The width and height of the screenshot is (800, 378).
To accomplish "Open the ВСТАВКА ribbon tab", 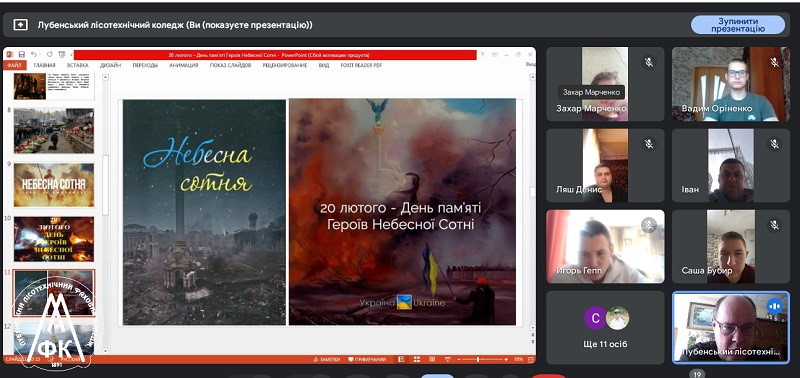I will [78, 65].
